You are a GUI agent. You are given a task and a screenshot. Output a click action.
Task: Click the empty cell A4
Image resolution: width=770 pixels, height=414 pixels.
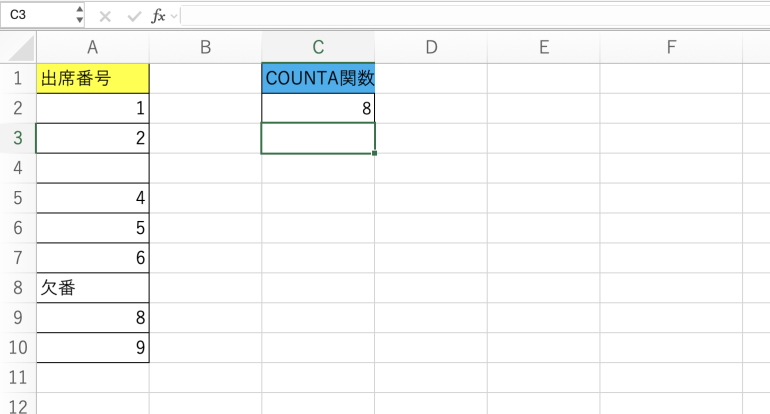(92, 168)
